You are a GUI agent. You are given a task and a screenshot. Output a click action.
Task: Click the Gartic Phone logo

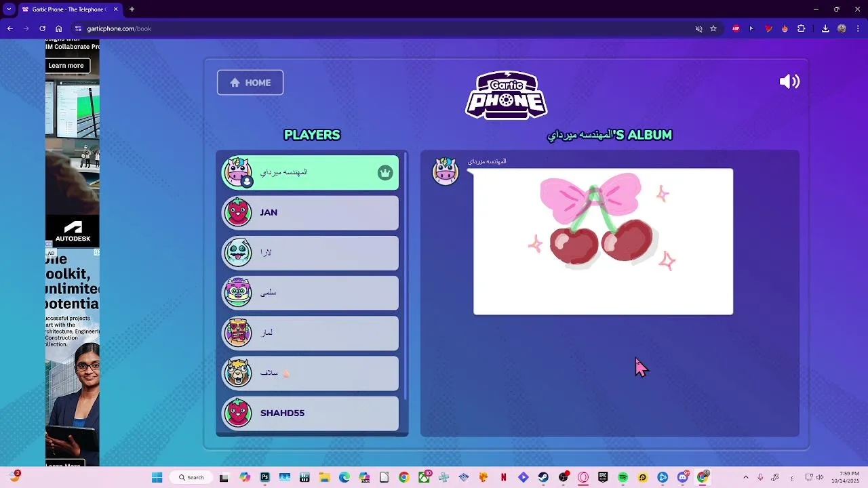coord(507,95)
